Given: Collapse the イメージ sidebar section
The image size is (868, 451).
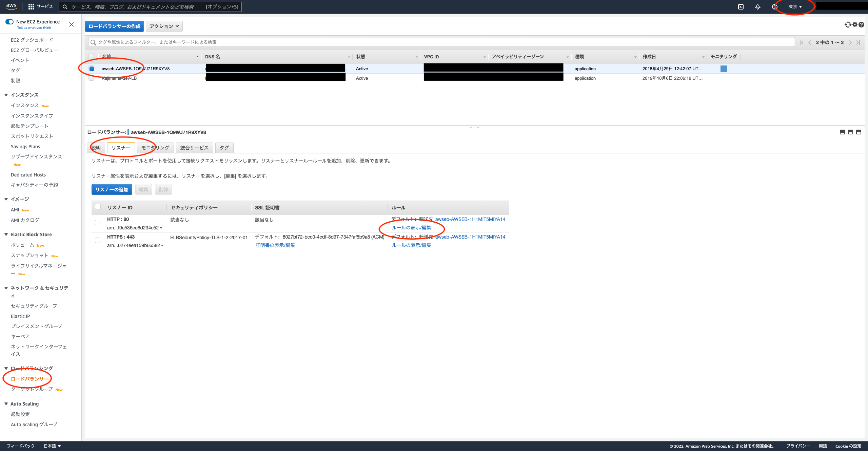Looking at the screenshot, I should (6, 199).
